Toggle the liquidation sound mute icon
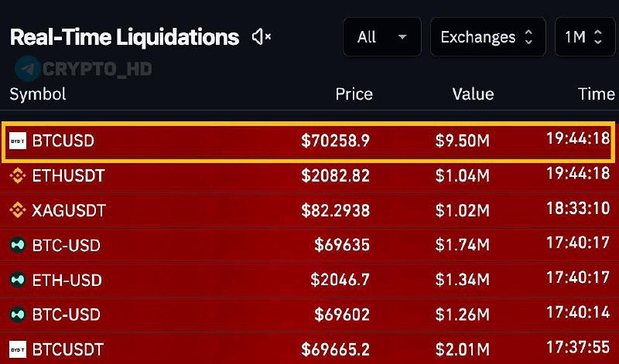 [262, 36]
